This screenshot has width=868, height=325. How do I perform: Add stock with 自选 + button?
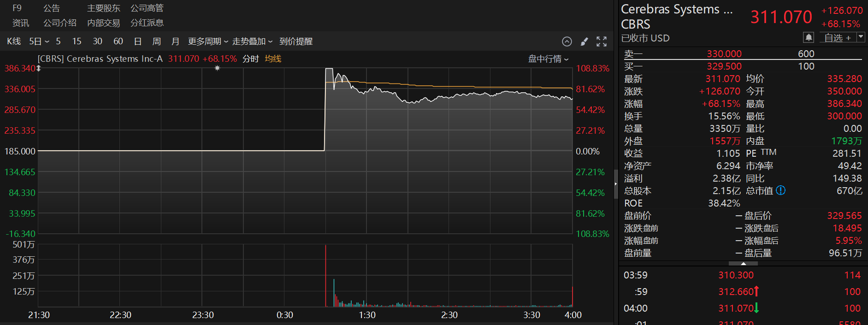(x=837, y=37)
